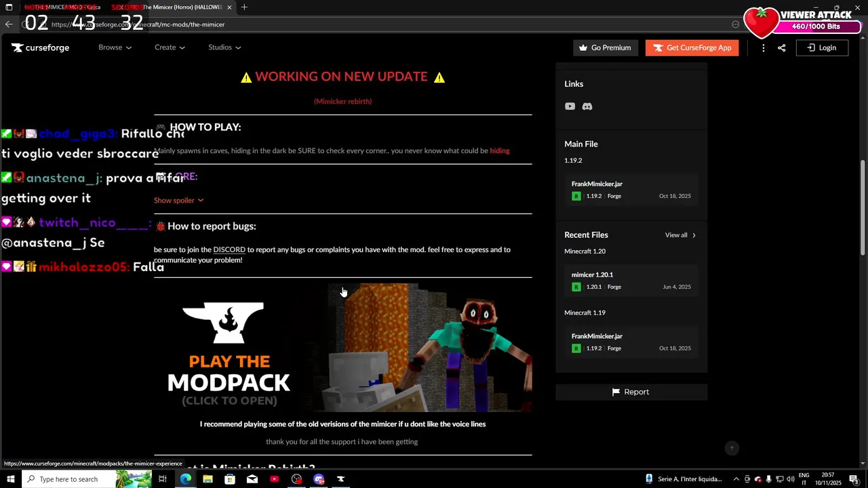Close The Mimicer (Horror) browser tab
Screen dimensions: 868x488
point(229,7)
